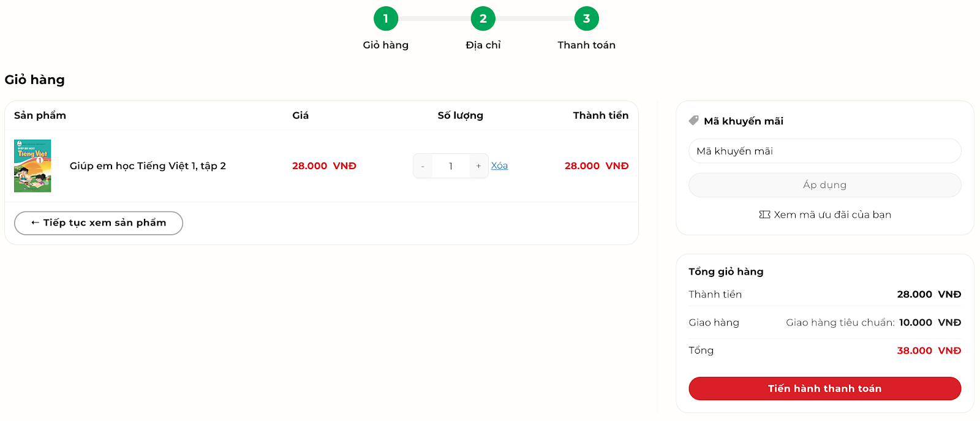
Task: Focus the "Mã khuyến mãi" input field
Action: 824,151
